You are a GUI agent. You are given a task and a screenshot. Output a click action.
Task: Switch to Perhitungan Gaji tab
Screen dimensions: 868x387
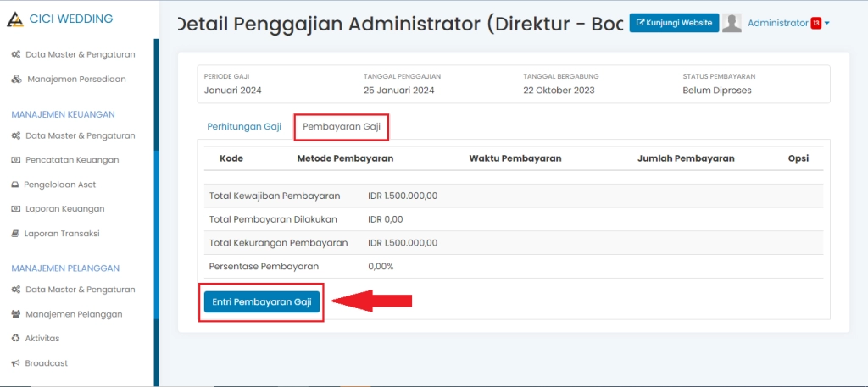point(244,127)
